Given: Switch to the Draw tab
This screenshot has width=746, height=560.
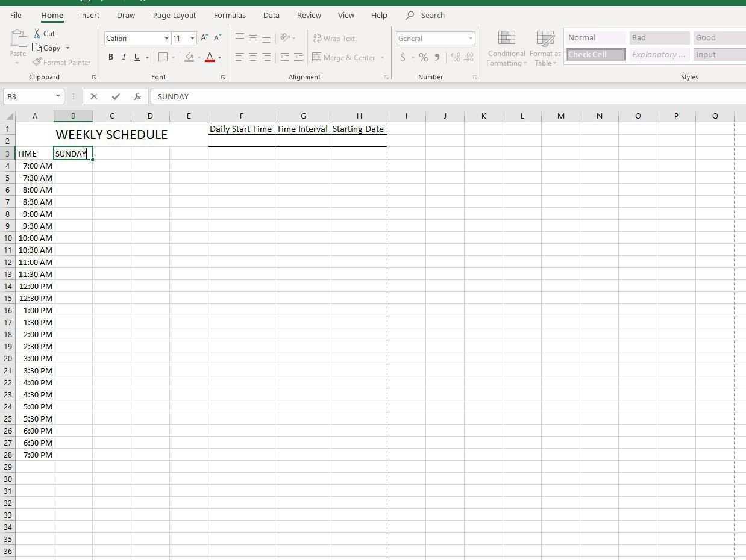Looking at the screenshot, I should click(126, 15).
